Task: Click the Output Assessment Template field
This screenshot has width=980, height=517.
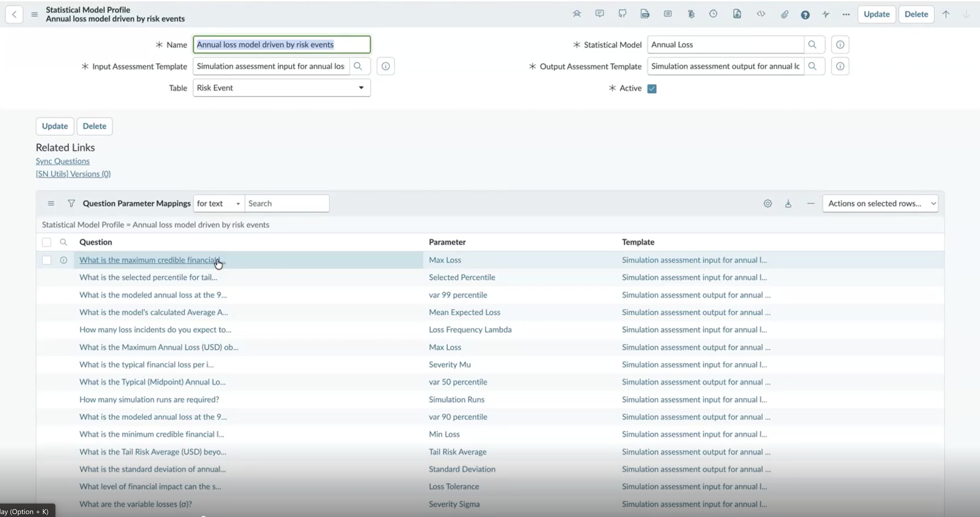Action: [725, 66]
